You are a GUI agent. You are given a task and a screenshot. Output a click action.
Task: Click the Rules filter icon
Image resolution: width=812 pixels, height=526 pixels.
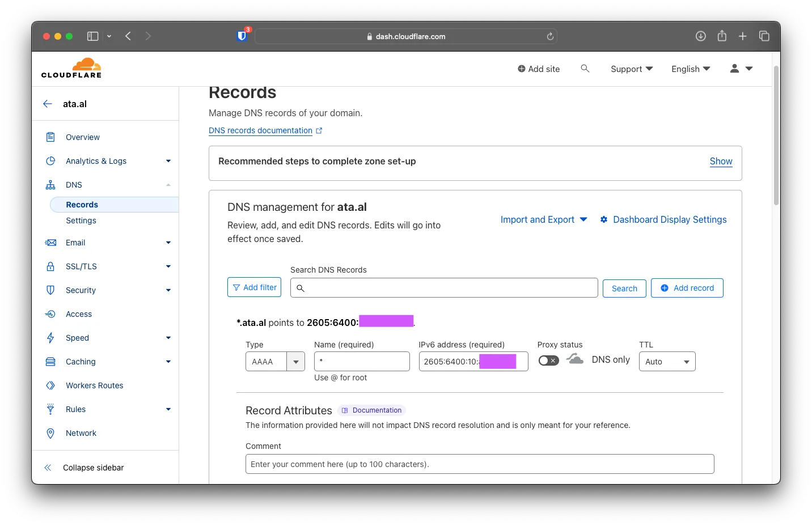50,409
